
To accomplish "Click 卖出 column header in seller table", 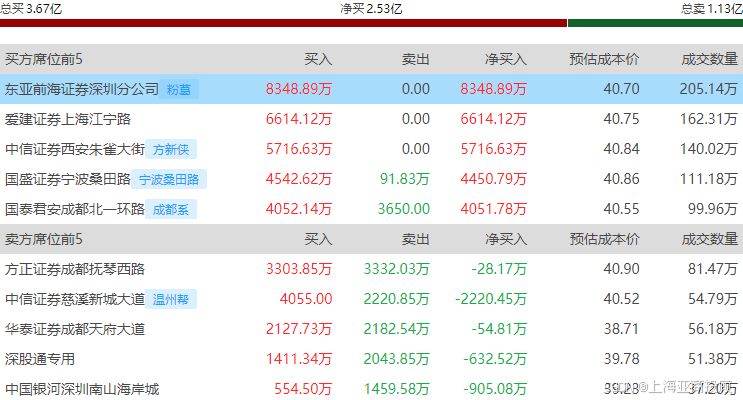I will pos(416,239).
